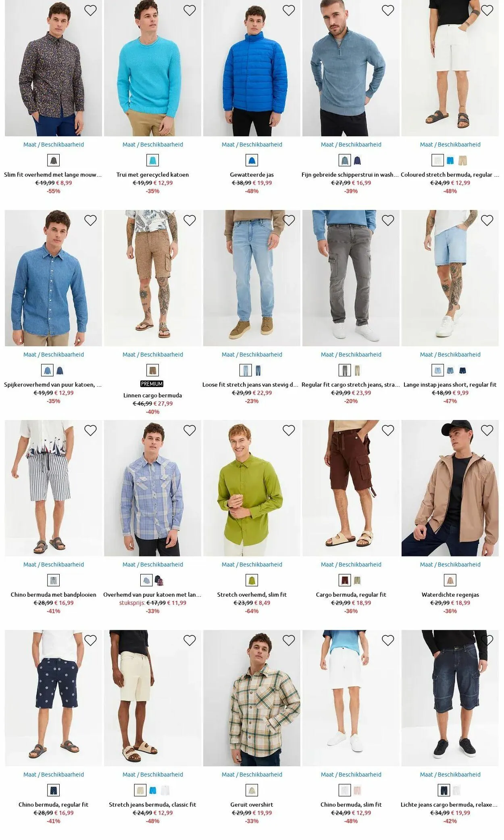Heart the Geruit overshirt product
The width and height of the screenshot is (504, 840).
289,640
